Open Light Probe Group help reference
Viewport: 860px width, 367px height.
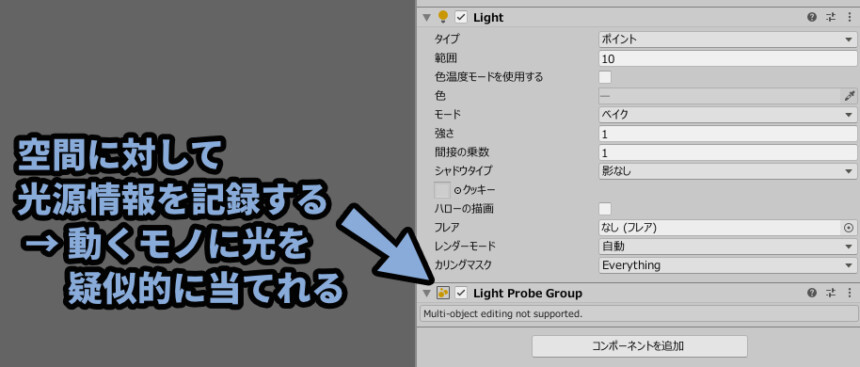coord(812,293)
